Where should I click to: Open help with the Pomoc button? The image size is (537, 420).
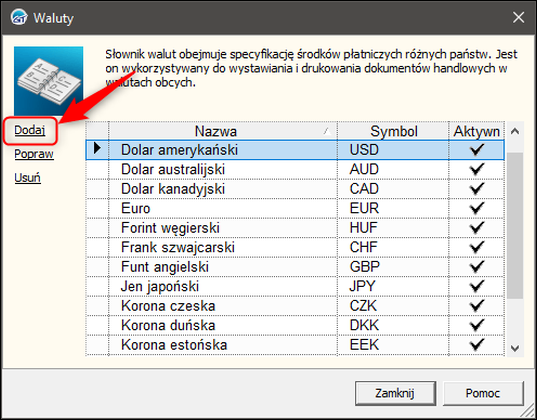point(483,393)
